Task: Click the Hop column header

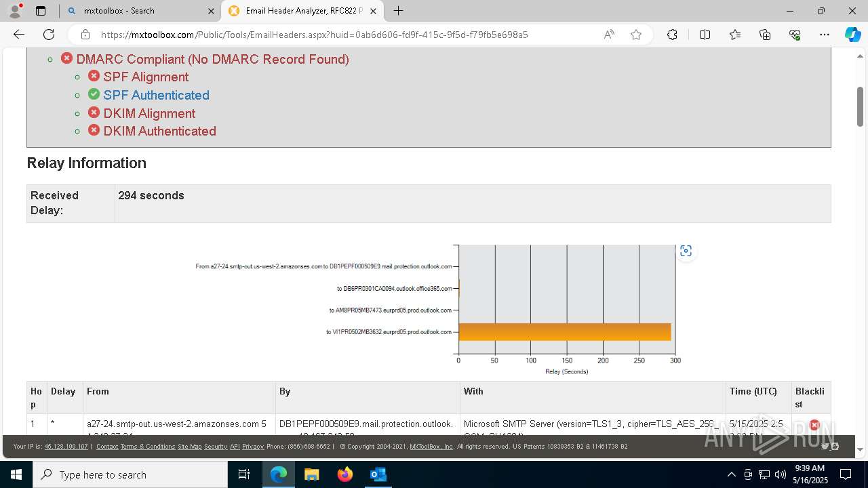Action: 37,398
